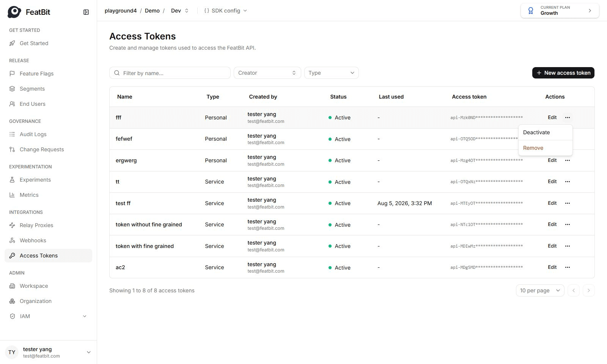Open more actions for ergwerg token
Viewport: 607px width, 364px height.
pyautogui.click(x=568, y=160)
